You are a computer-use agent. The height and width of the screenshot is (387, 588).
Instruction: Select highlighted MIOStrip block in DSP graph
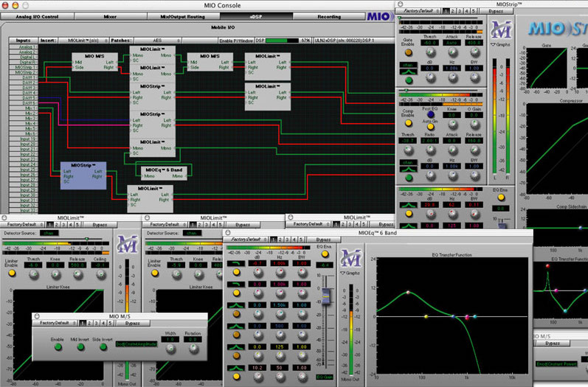tap(83, 175)
